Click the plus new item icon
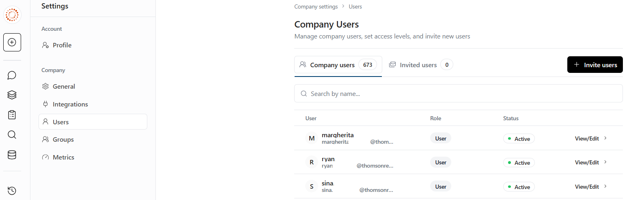Viewport: 644px width, 200px height. [12, 42]
